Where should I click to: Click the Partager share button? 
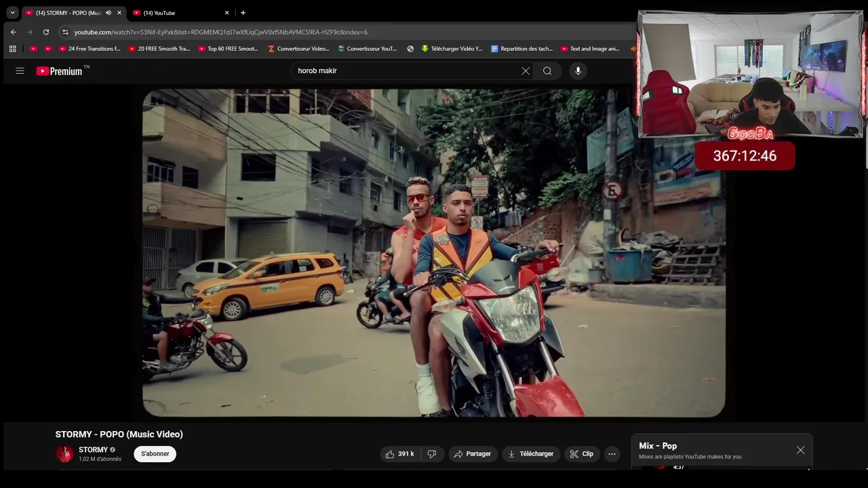[x=473, y=454]
